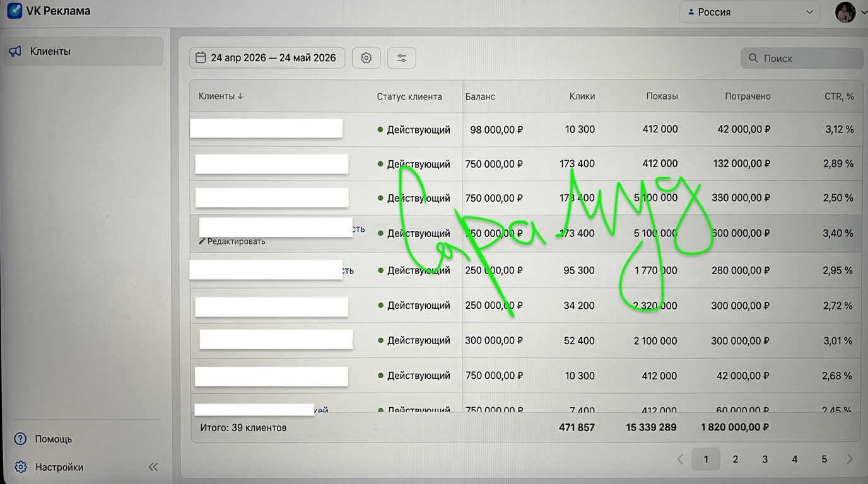Sort by the CTR, % column header

click(x=839, y=96)
